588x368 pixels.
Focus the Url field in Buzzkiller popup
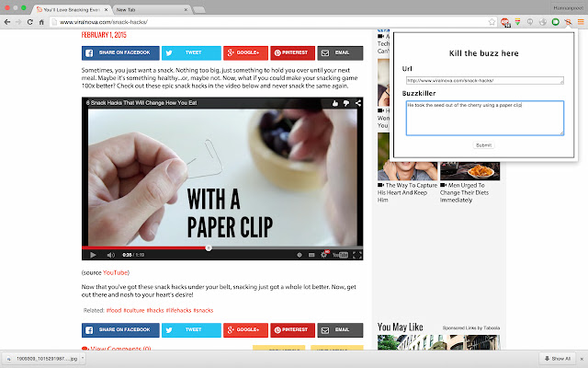click(x=484, y=80)
